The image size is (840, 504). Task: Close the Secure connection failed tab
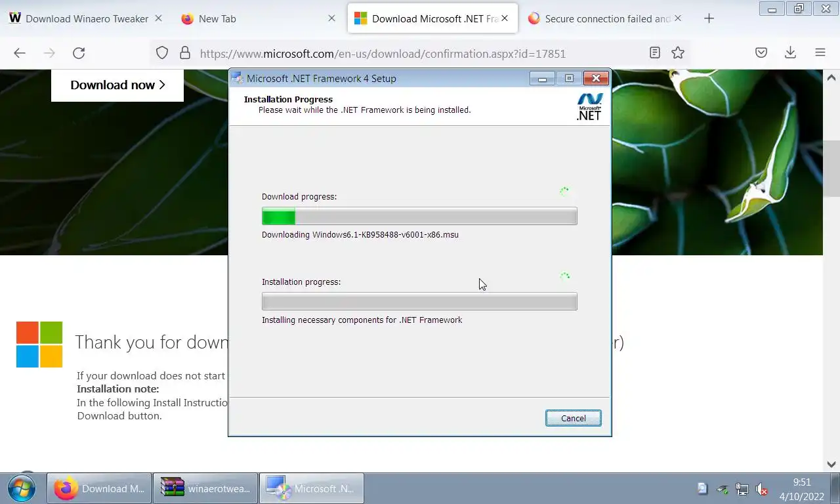tap(678, 18)
